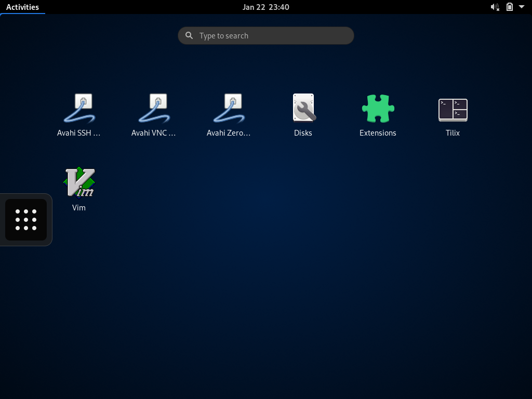The height and width of the screenshot is (399, 532).
Task: Launch the Avahi VNC Server Browser icon
Action: point(154,108)
